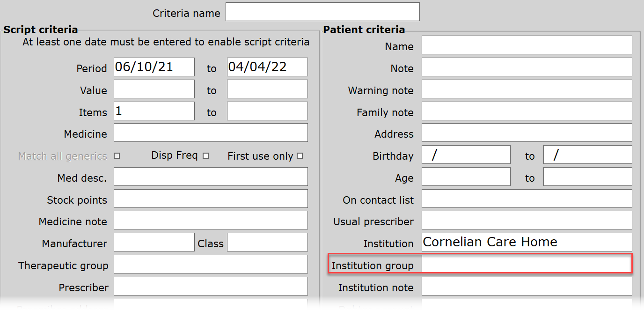Enable the Disp Freq checkbox
Viewport: 644px width, 310px height.
click(x=205, y=156)
